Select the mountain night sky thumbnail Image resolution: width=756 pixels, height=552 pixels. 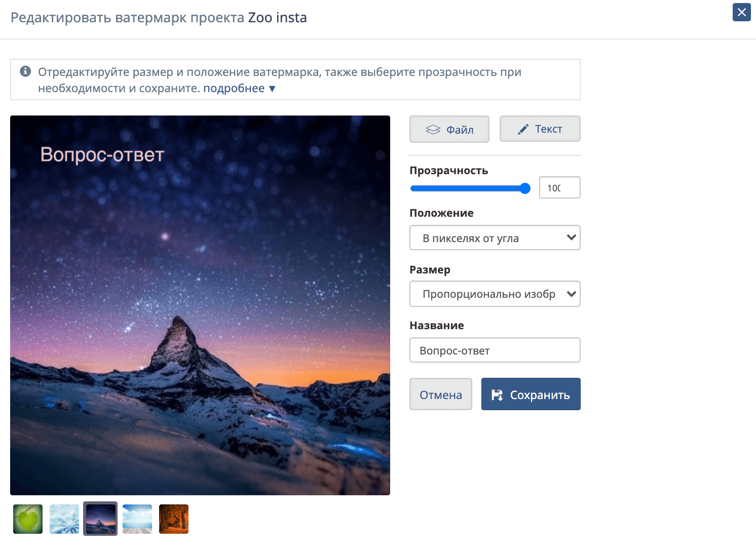[x=100, y=519]
